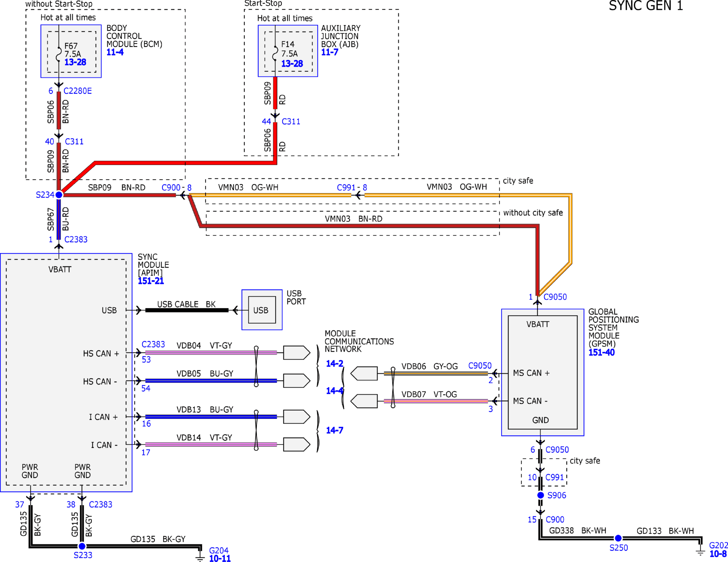Open ground reference 10-11 near G204
The width and height of the screenshot is (728, 562).
220,559
